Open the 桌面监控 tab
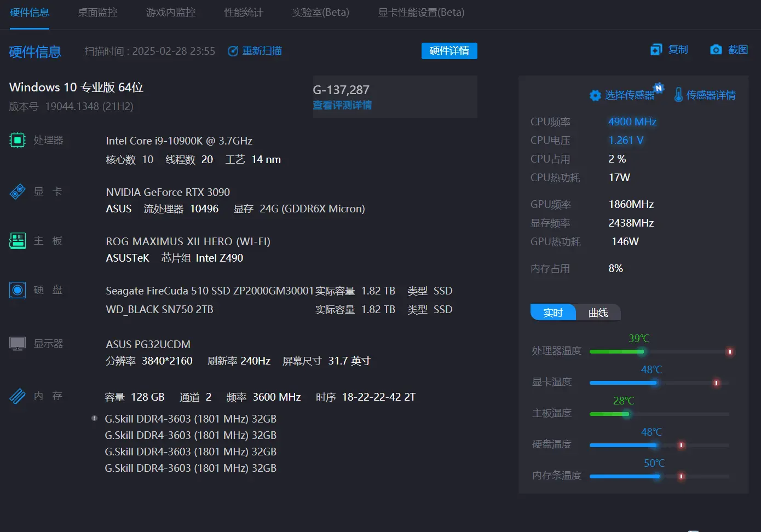The height and width of the screenshot is (532, 761). point(97,12)
